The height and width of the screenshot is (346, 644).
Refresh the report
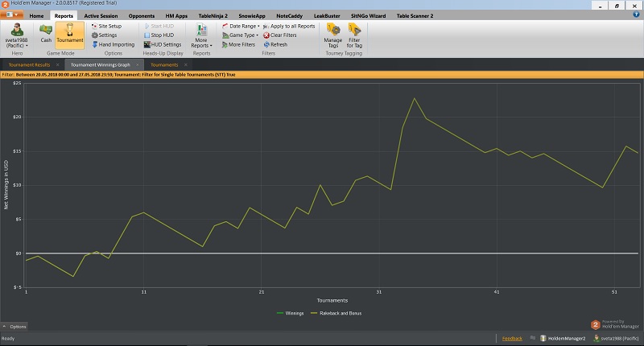pos(275,44)
